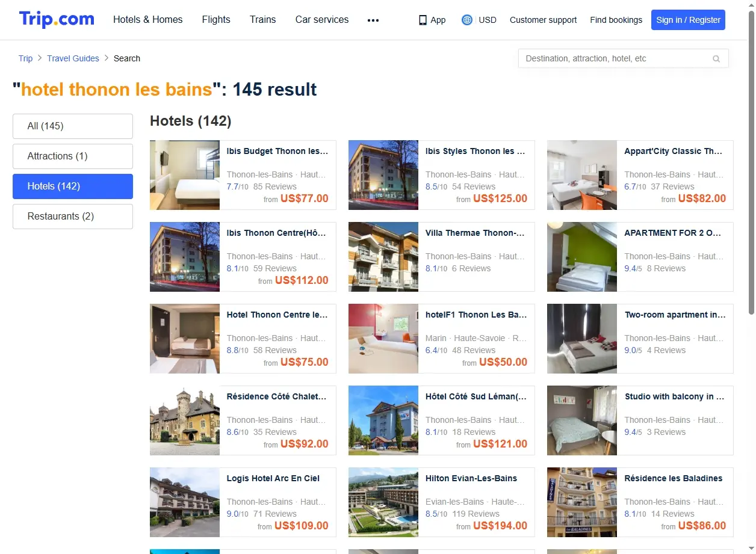
Task: Click Hotel Thonon Centre title
Action: point(277,315)
